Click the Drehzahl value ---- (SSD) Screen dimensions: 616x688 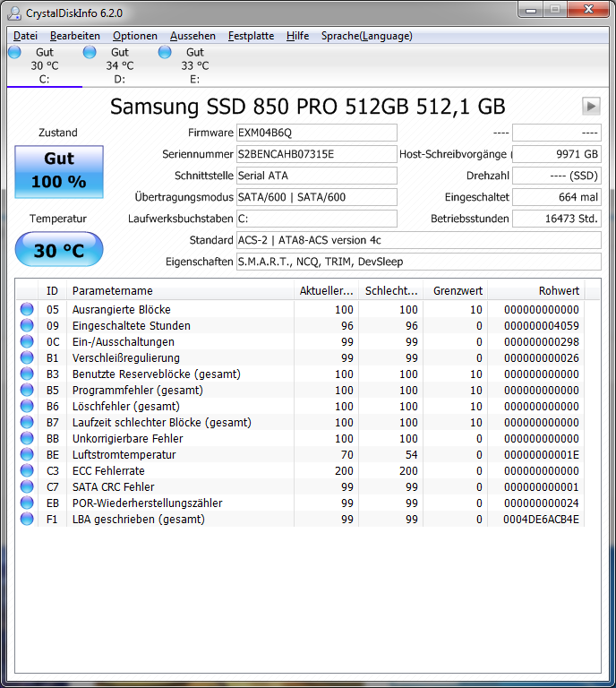tap(557, 176)
